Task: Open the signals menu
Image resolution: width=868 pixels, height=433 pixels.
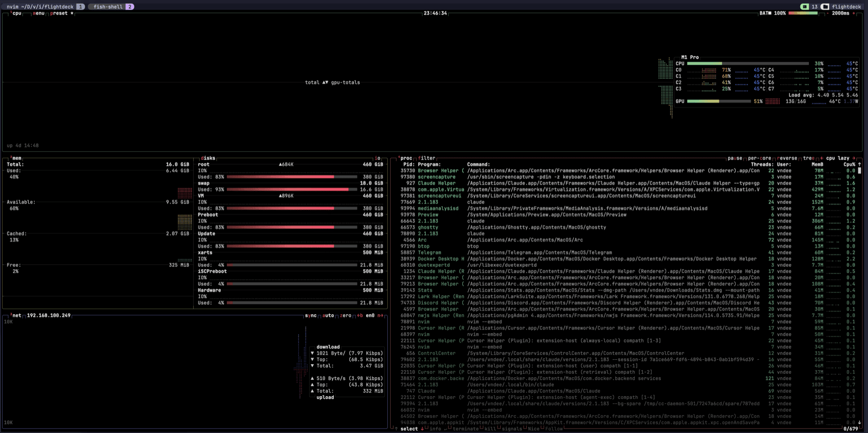Action: (512, 429)
